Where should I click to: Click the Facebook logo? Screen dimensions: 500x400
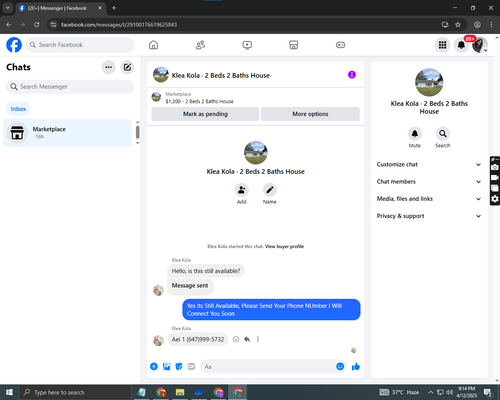point(14,45)
